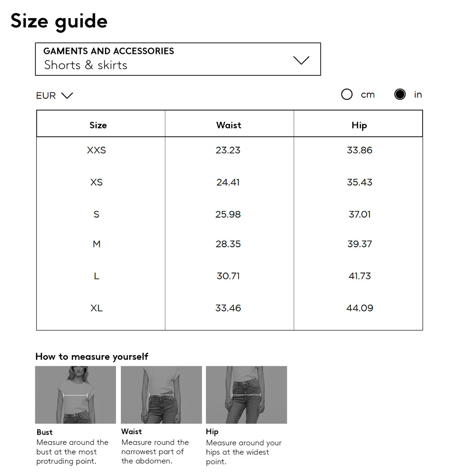Open the Garments and Accessories category dropdown
476x476 pixels.
point(178,59)
